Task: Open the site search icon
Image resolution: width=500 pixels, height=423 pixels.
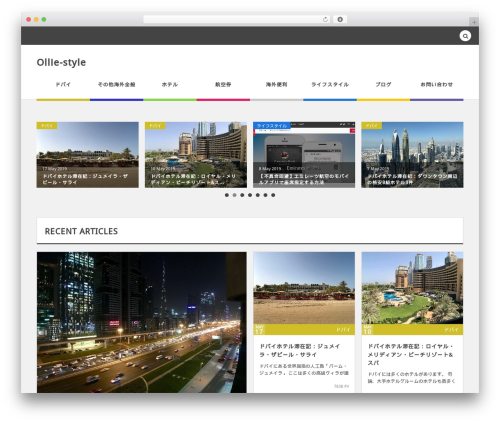Action: click(x=465, y=36)
